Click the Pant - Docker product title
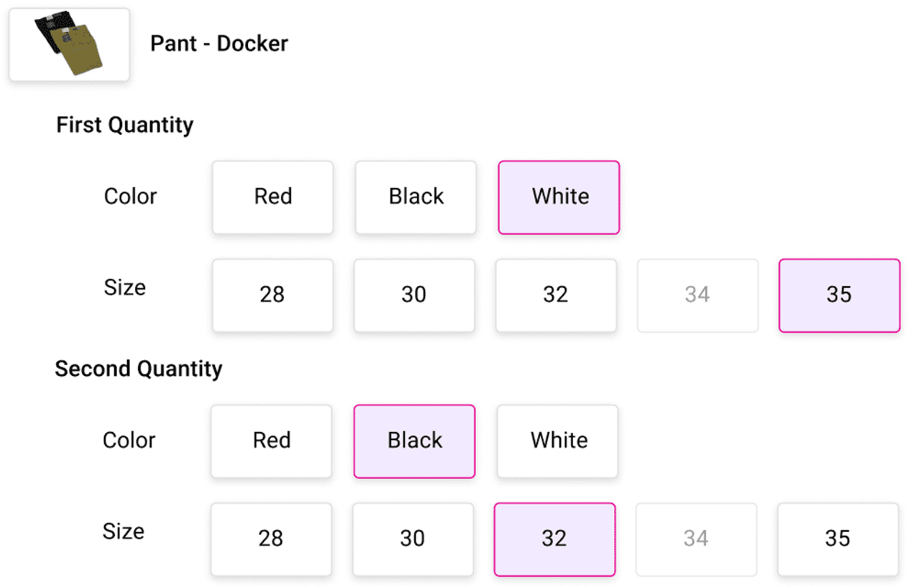The width and height of the screenshot is (908, 588). pos(219,44)
